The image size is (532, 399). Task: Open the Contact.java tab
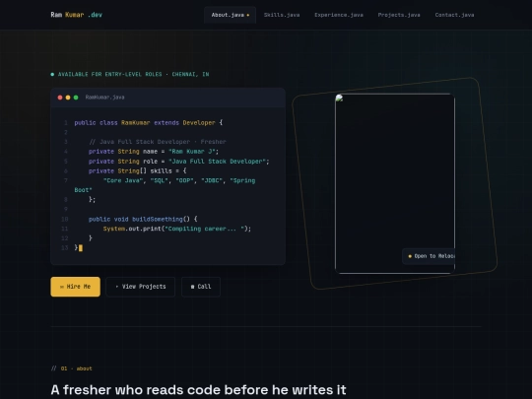coord(454,15)
